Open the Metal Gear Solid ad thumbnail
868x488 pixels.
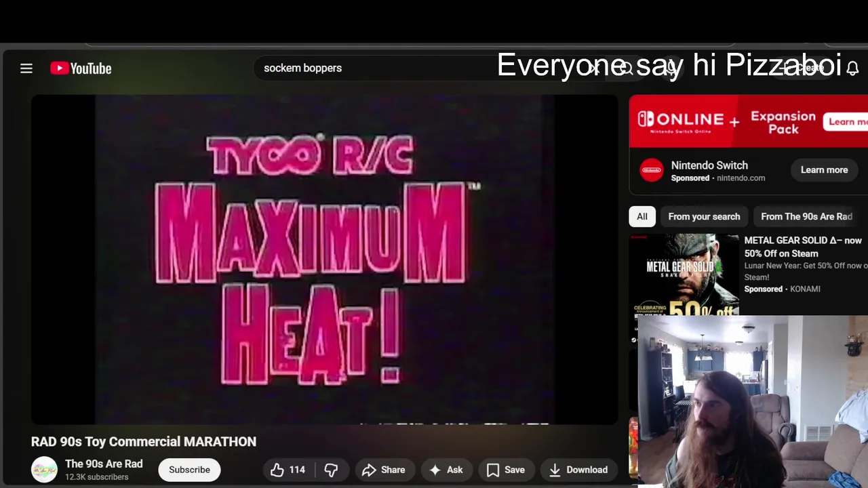(684, 274)
